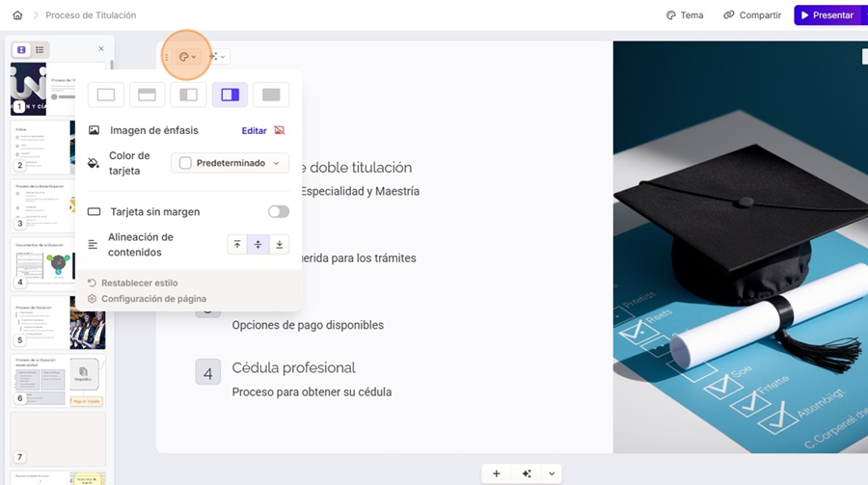Open Predeterminado card color dropdown

[x=230, y=163]
